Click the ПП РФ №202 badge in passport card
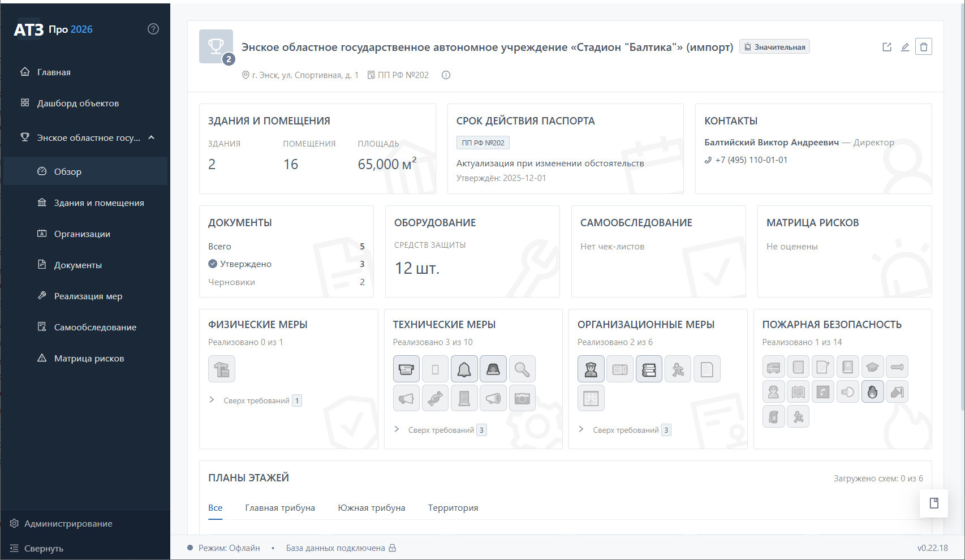 [x=483, y=143]
